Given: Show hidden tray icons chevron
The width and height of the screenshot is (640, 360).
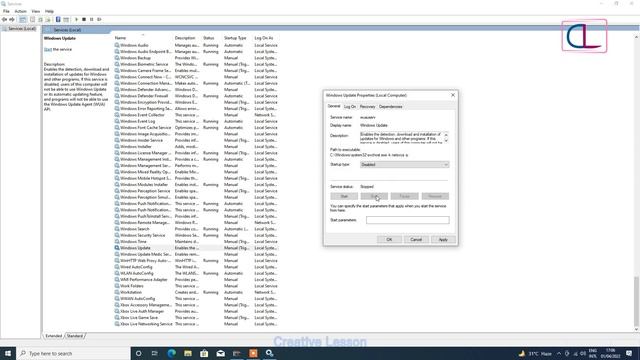Looking at the screenshot, I should click(559, 353).
